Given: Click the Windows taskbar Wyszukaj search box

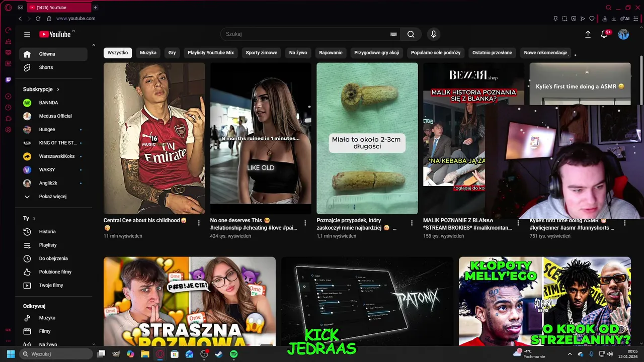Looking at the screenshot, I should pyautogui.click(x=57, y=354).
